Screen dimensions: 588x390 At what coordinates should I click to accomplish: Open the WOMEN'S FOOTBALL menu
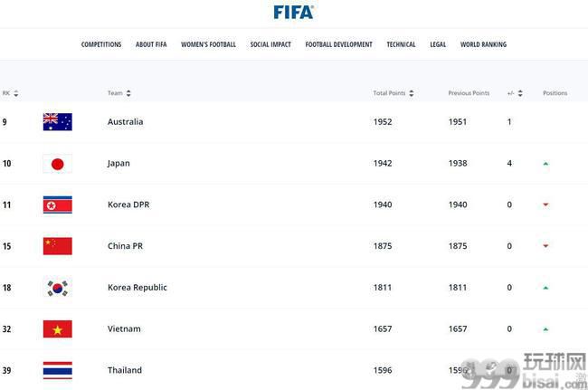[208, 44]
